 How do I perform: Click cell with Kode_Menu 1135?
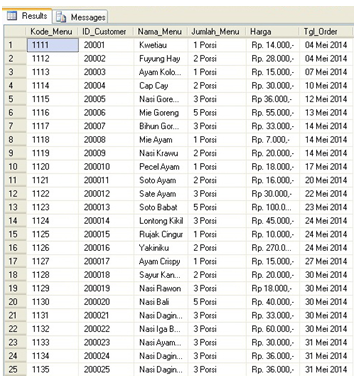[x=53, y=370]
